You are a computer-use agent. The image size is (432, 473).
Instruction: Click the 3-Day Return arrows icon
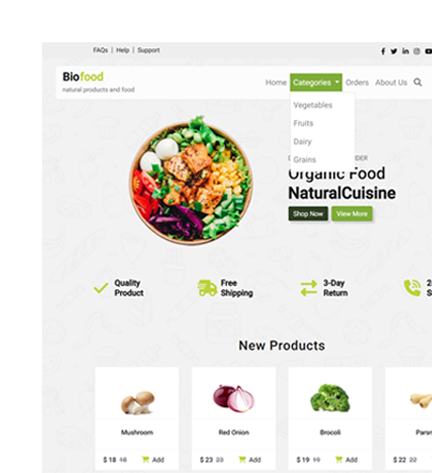coord(309,288)
